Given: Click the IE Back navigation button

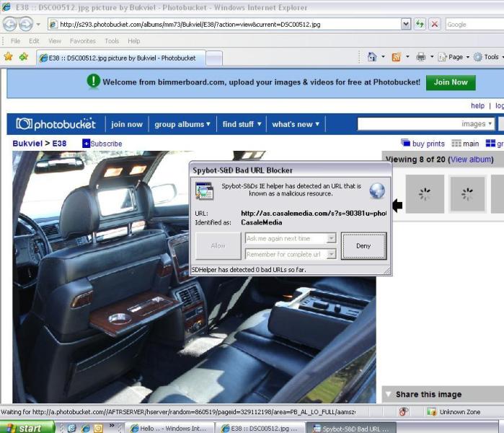Looking at the screenshot, I should click(x=10, y=24).
